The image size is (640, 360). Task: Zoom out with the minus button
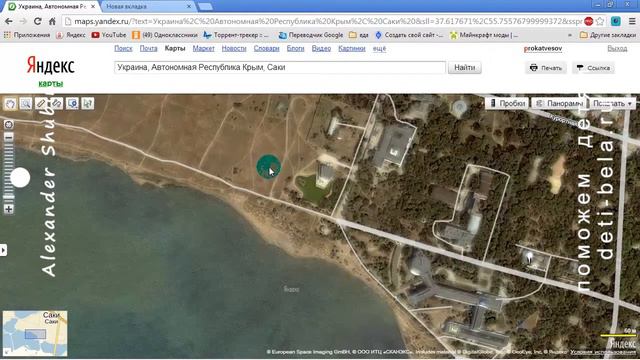(x=9, y=137)
